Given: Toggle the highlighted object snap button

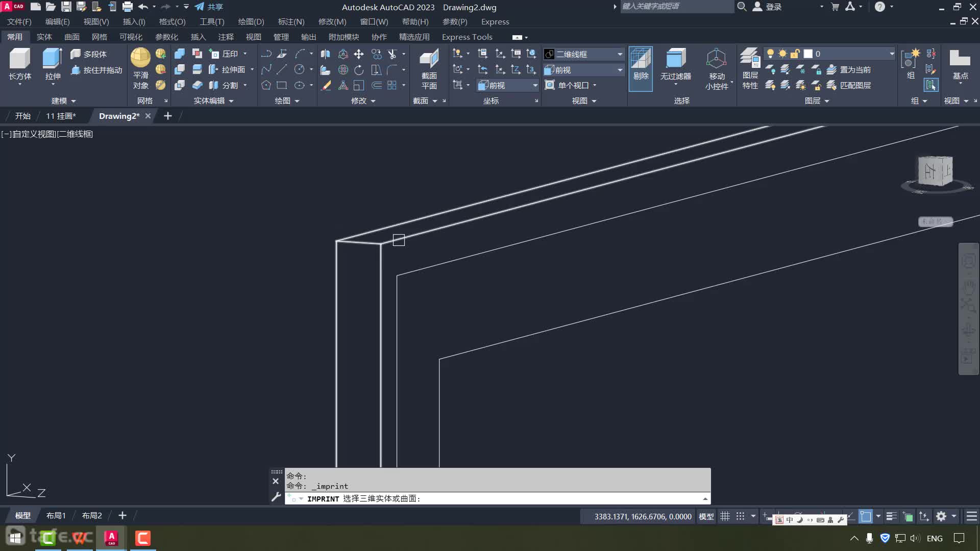Looking at the screenshot, I should pyautogui.click(x=866, y=516).
